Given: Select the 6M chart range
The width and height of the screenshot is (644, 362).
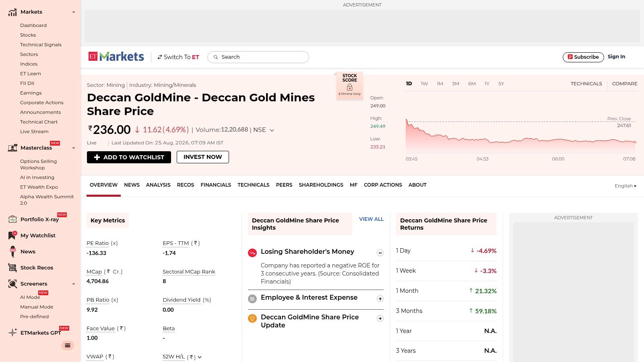Looking at the screenshot, I should [472, 84].
